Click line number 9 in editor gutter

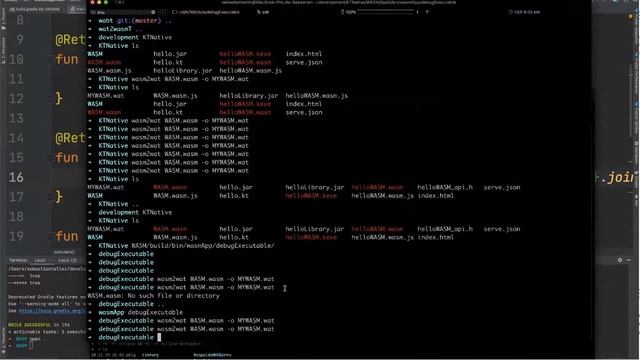tap(20, 40)
